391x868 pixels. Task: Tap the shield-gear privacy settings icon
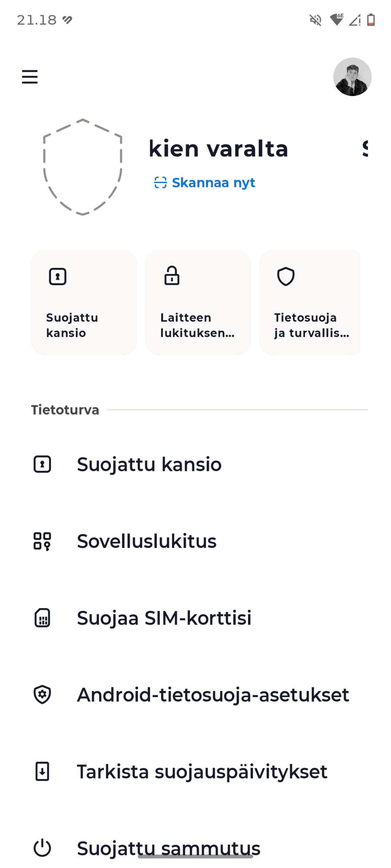coord(42,695)
